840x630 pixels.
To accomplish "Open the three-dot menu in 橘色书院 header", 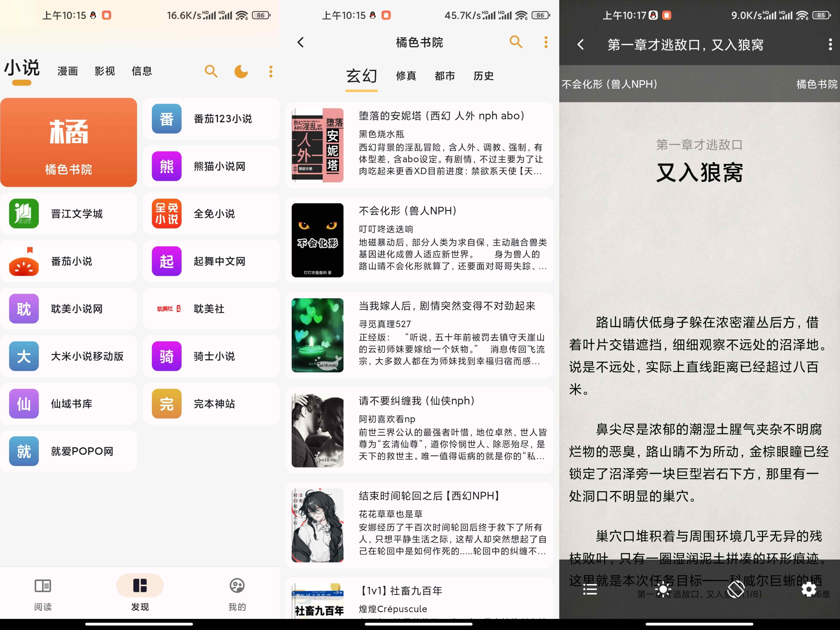I will (x=546, y=42).
